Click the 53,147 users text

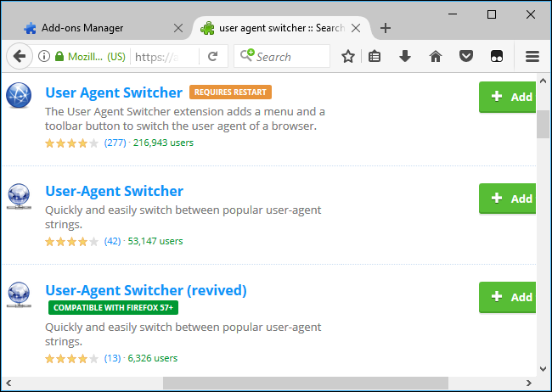point(155,241)
